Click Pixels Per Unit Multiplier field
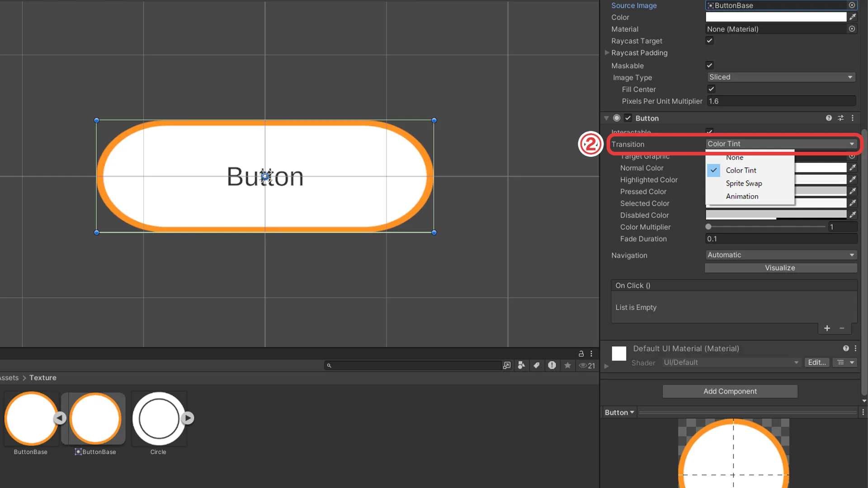The height and width of the screenshot is (488, 868). 781,101
